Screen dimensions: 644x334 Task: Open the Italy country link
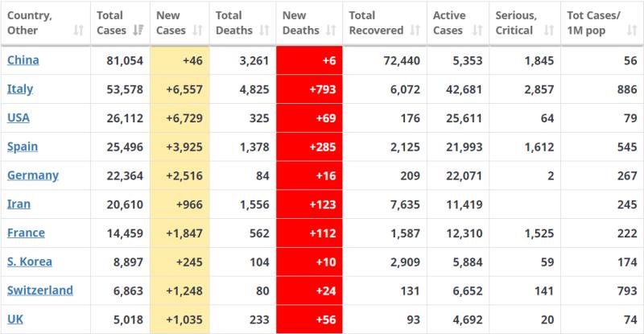(x=20, y=89)
